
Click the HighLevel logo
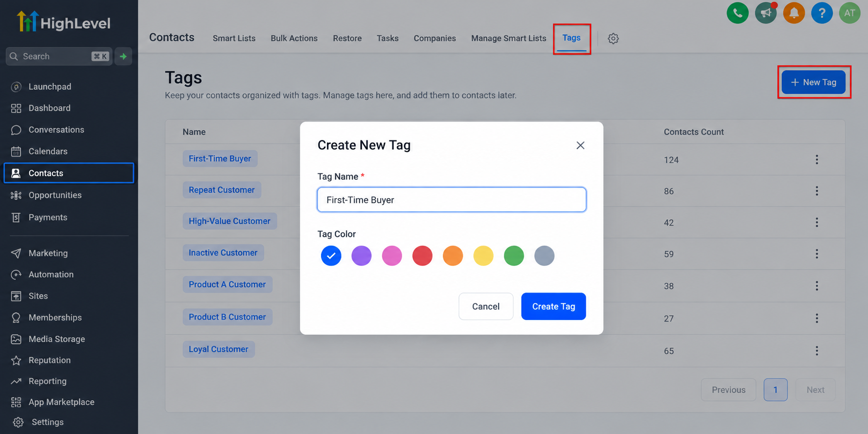64,22
